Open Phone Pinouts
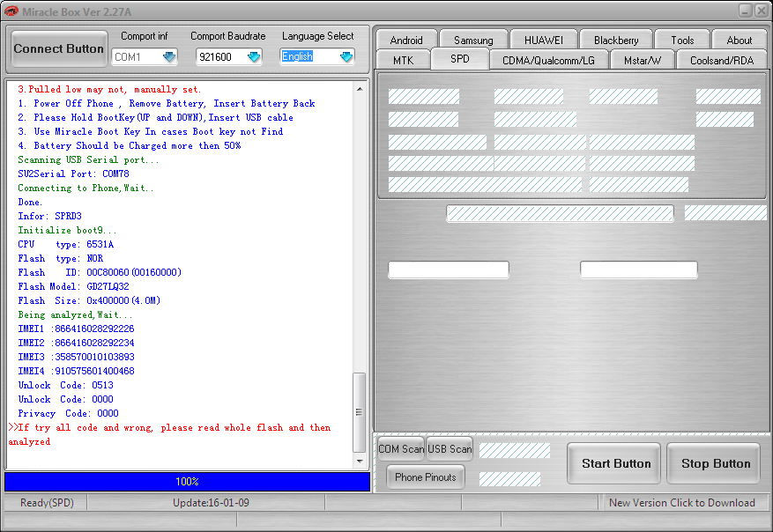The width and height of the screenshot is (773, 532). tap(426, 477)
